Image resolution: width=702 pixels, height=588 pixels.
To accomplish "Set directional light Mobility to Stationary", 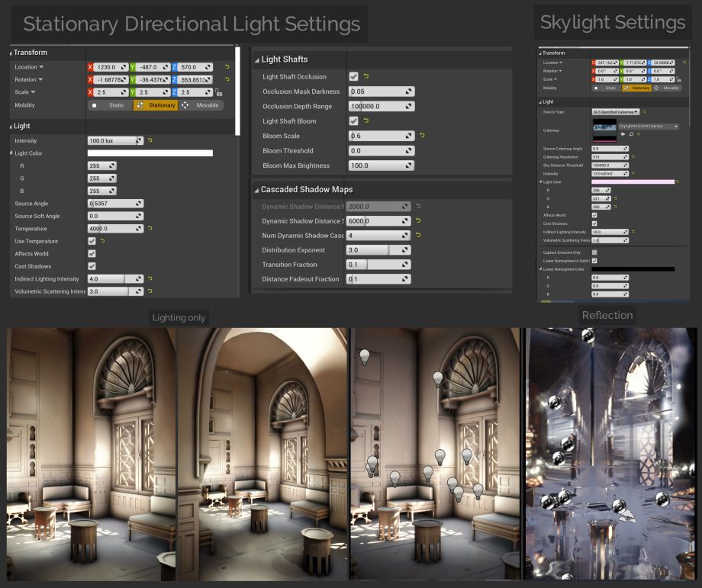I will 156,105.
